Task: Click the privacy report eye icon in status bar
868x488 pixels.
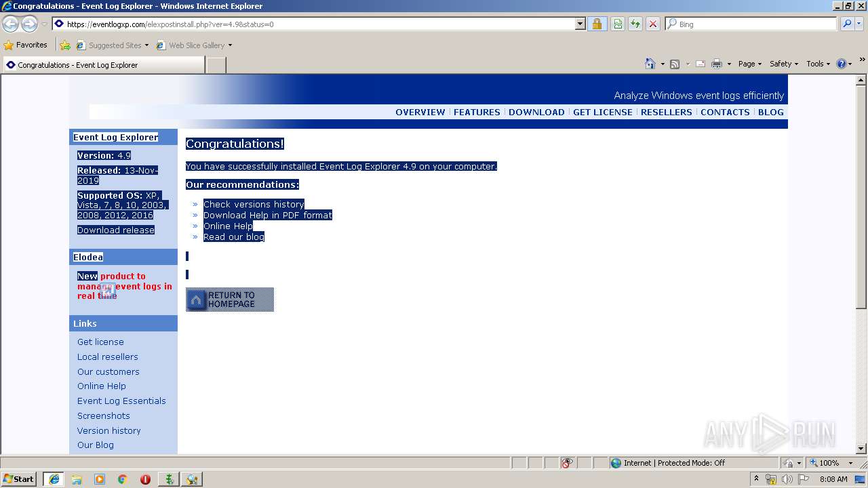Action: [567, 463]
